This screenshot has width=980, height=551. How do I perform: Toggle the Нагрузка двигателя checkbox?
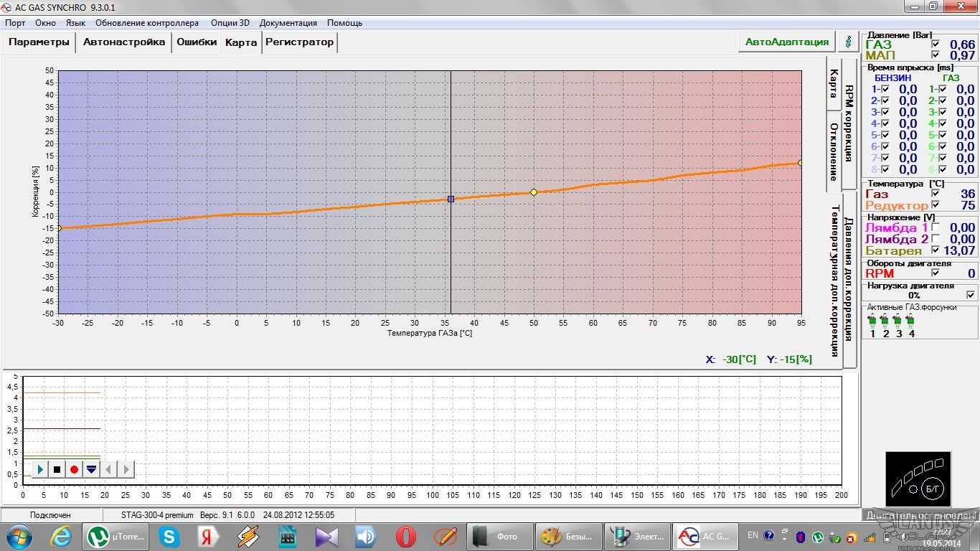point(971,295)
